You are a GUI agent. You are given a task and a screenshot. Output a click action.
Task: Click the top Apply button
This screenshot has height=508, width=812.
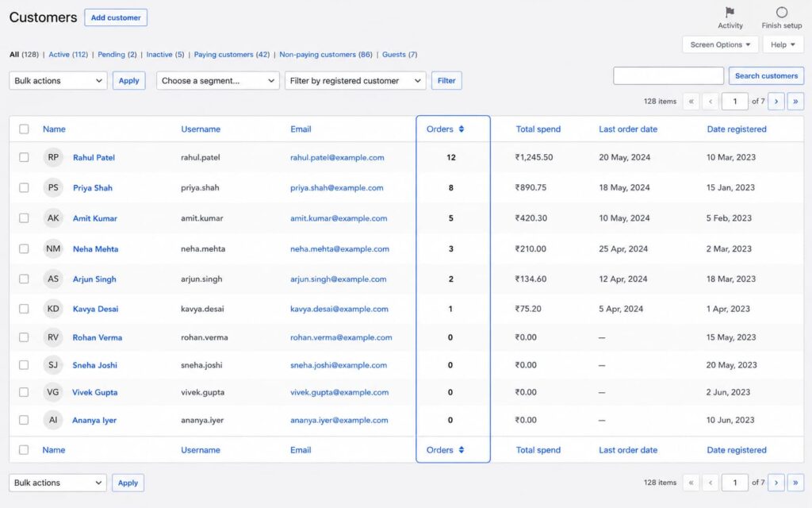129,80
